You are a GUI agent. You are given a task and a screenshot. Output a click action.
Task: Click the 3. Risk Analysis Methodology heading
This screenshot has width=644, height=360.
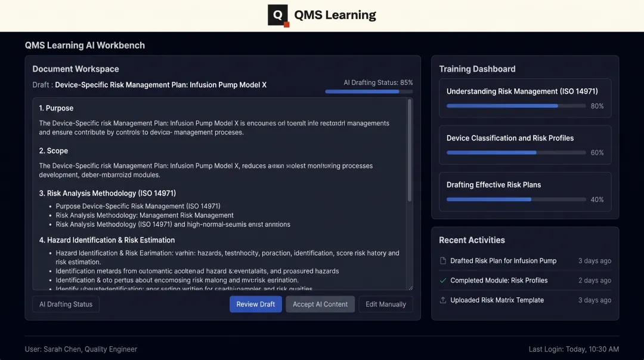click(107, 193)
